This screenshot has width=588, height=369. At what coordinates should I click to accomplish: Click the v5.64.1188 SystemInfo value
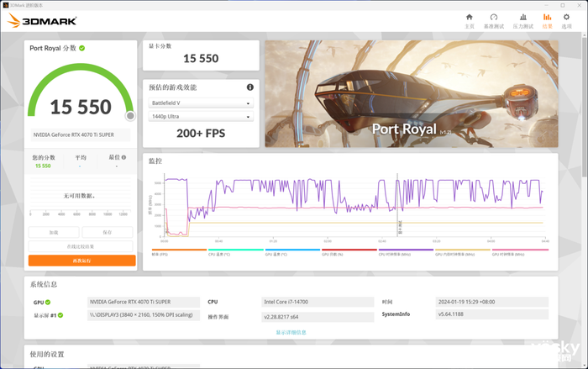(x=492, y=314)
